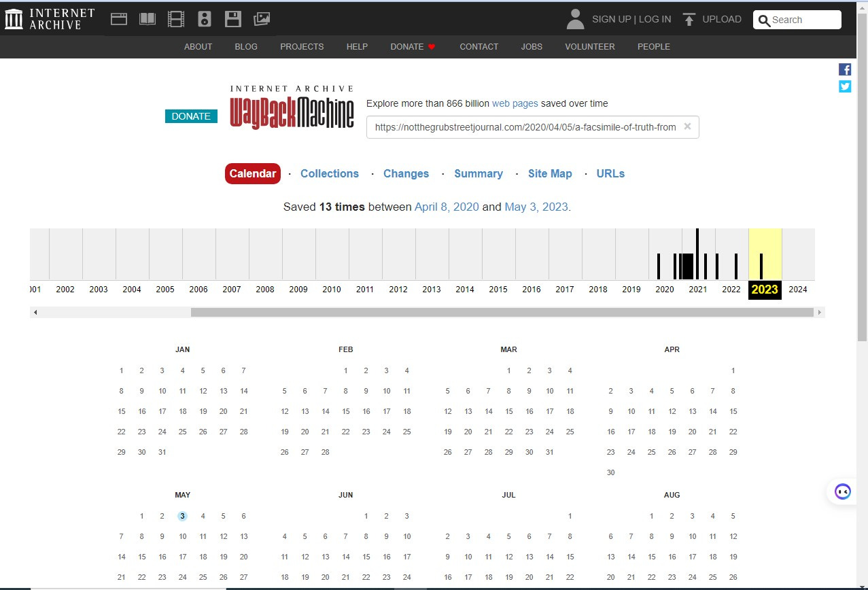Share page via Twitter icon

click(x=845, y=86)
